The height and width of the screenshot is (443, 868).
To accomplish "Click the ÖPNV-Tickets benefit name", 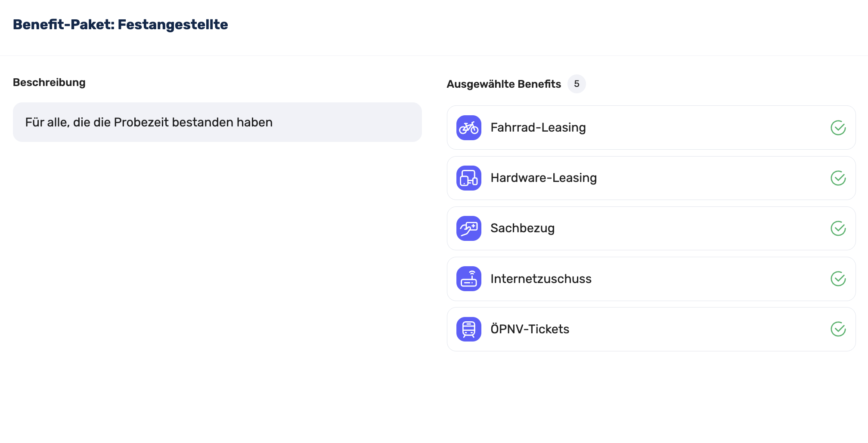I will coord(530,329).
